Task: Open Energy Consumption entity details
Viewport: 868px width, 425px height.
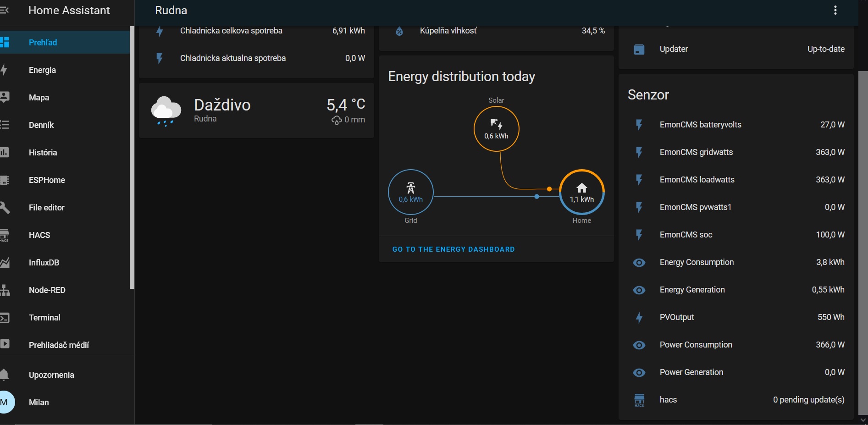Action: [x=736, y=262]
